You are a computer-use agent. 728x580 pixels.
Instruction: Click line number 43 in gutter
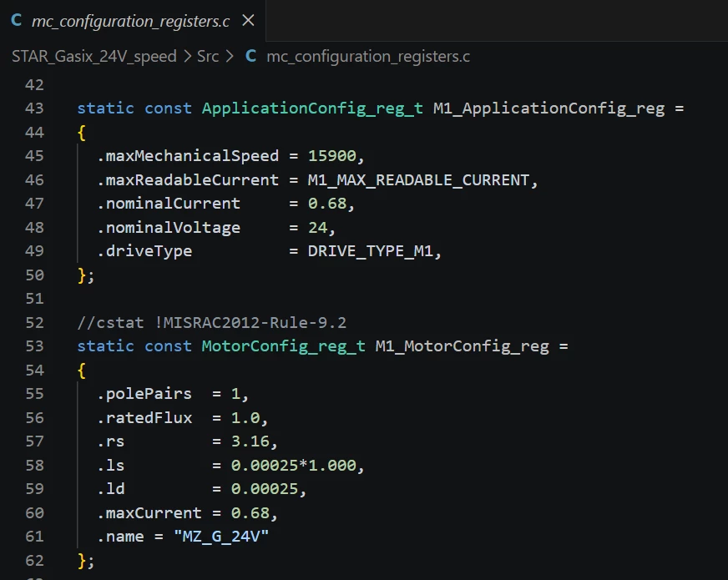click(x=34, y=108)
